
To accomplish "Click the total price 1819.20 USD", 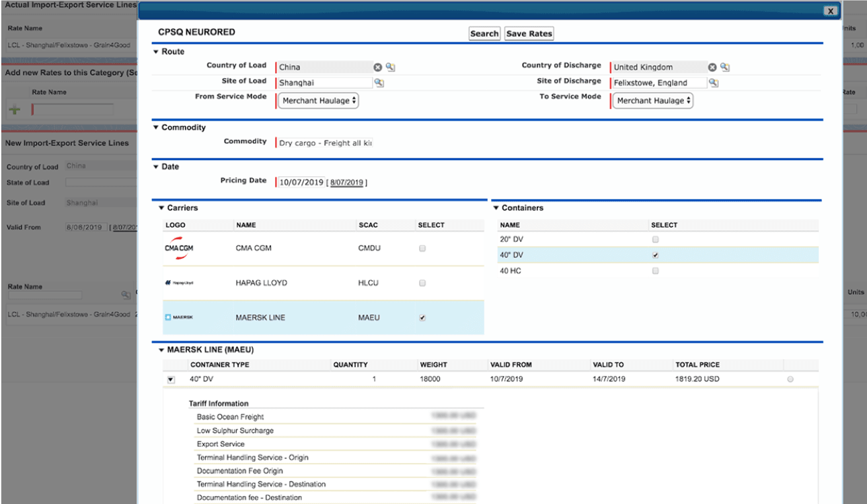I will click(698, 380).
